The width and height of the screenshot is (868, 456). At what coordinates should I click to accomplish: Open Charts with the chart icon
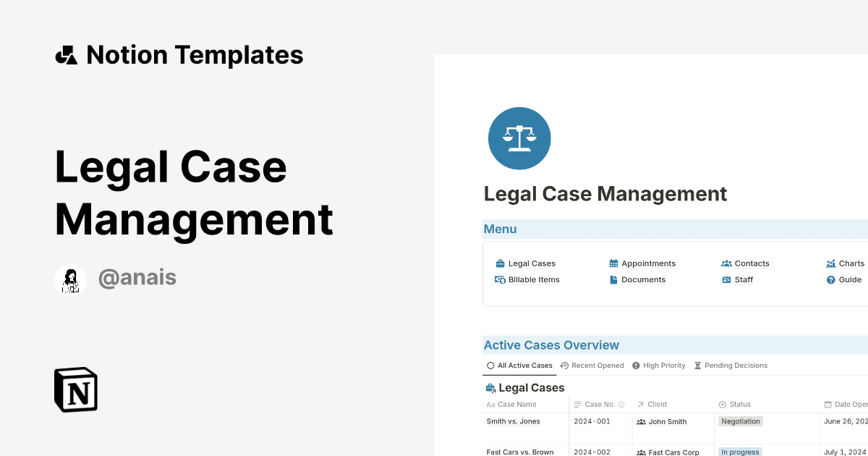point(833,263)
